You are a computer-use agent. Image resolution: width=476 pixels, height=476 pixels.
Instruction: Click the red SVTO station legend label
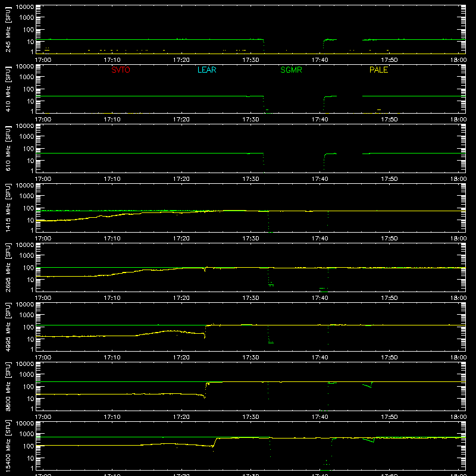[121, 70]
